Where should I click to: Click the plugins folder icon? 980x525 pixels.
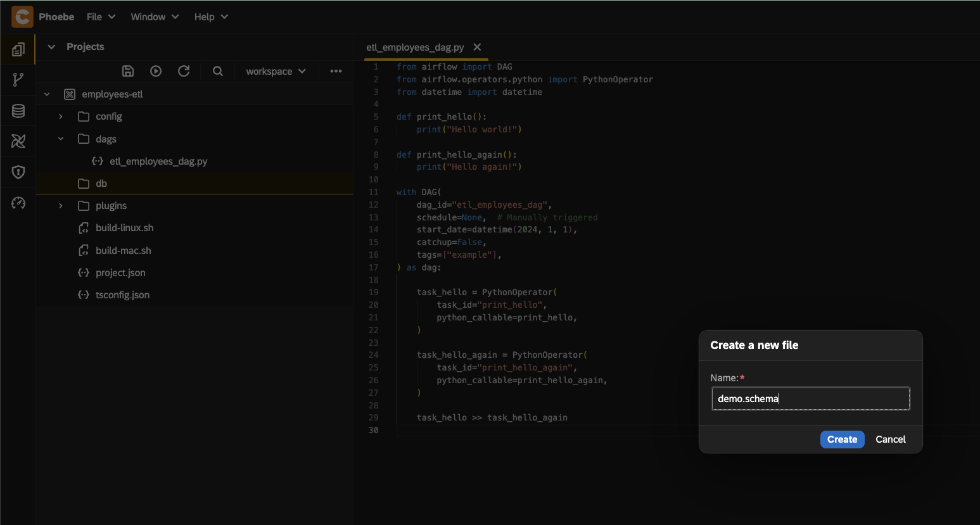tap(84, 206)
